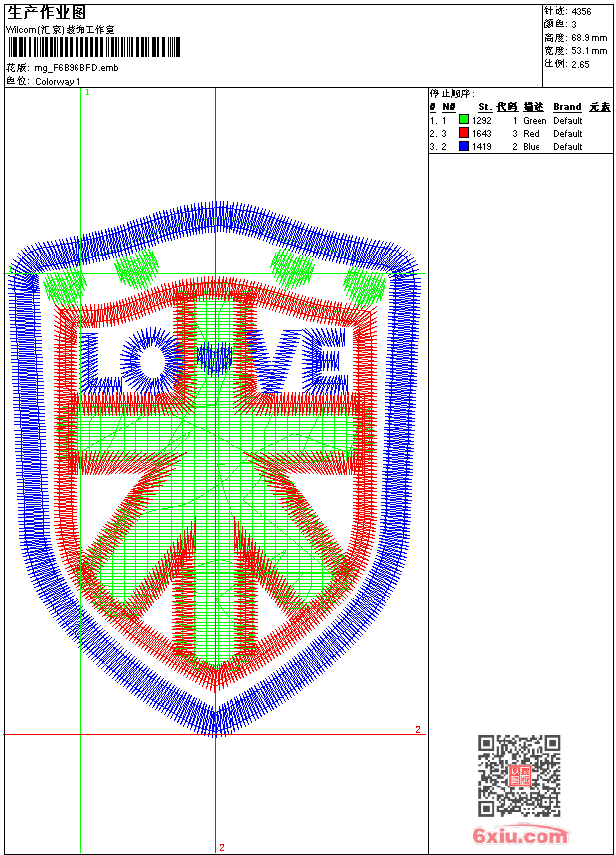Click the leftmost green heart on shield
Screen dimensions: 616x855
coord(63,287)
